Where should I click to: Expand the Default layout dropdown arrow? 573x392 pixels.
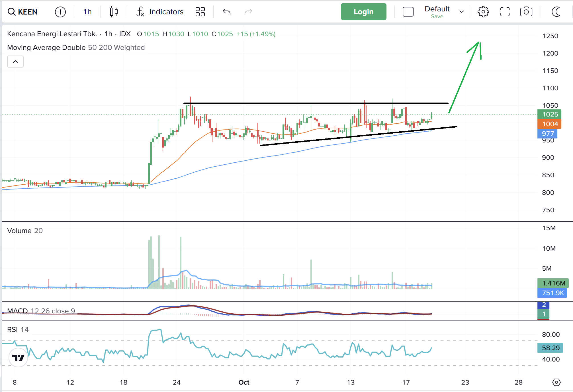coord(462,12)
